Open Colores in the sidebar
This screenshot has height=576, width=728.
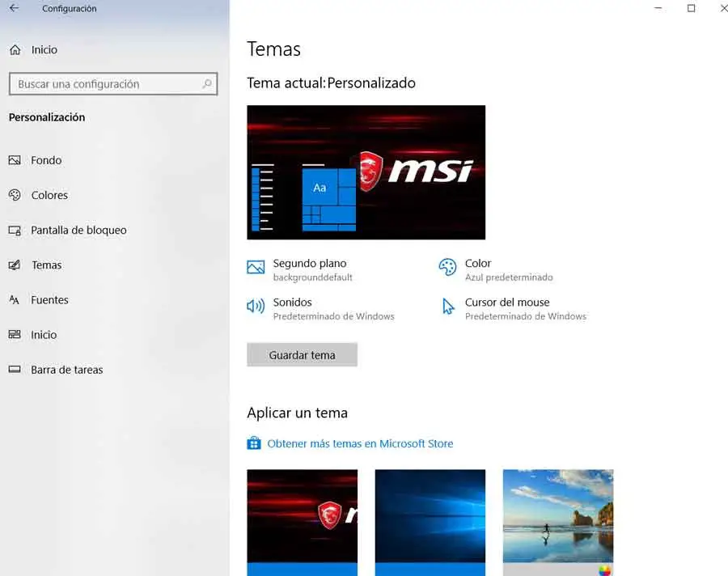coord(49,195)
